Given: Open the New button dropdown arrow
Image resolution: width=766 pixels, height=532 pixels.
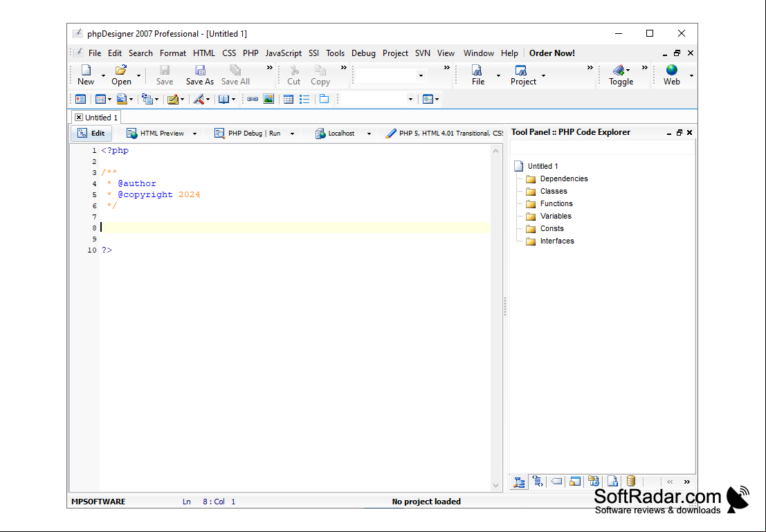Looking at the screenshot, I should [103, 75].
